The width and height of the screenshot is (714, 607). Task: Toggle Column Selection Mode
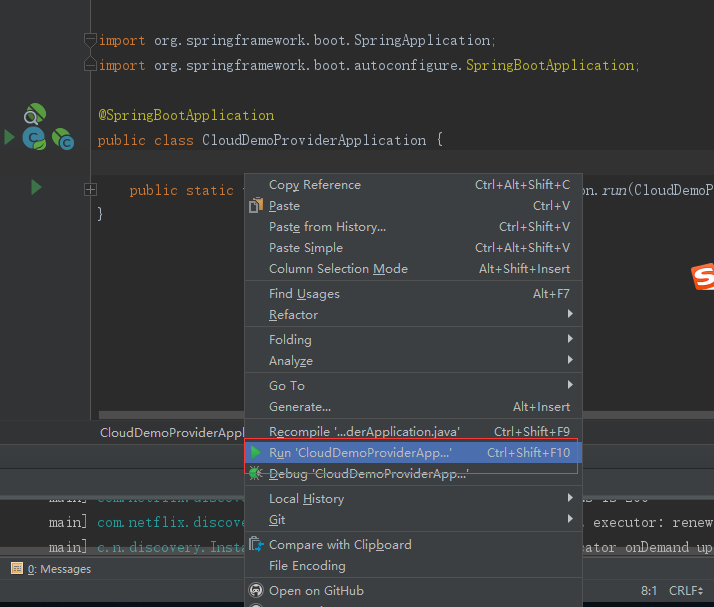coord(413,268)
